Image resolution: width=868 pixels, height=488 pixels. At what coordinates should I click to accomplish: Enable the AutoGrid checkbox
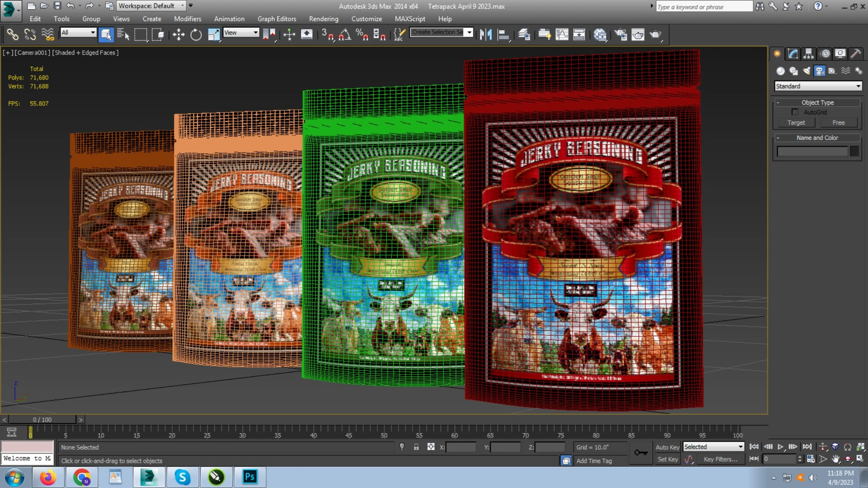pos(795,112)
